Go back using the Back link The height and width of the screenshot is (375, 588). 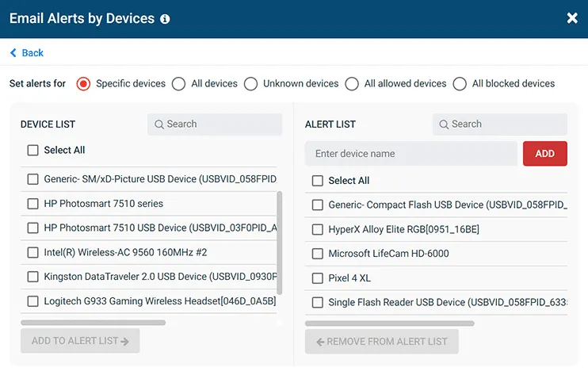(27, 53)
